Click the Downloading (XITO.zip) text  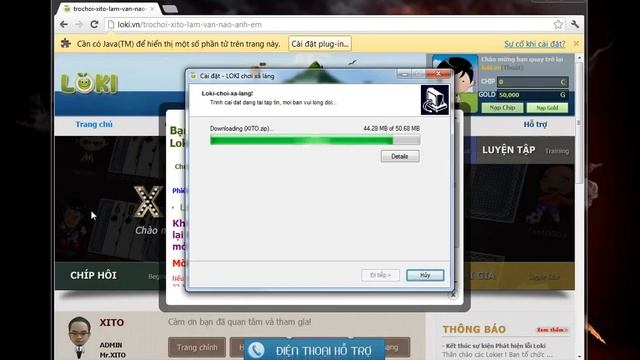(x=241, y=128)
